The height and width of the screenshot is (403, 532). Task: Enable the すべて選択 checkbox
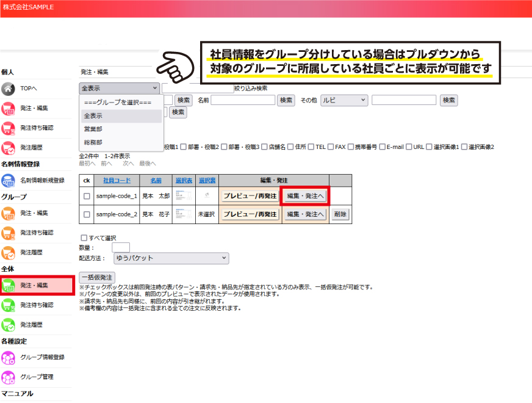click(84, 238)
